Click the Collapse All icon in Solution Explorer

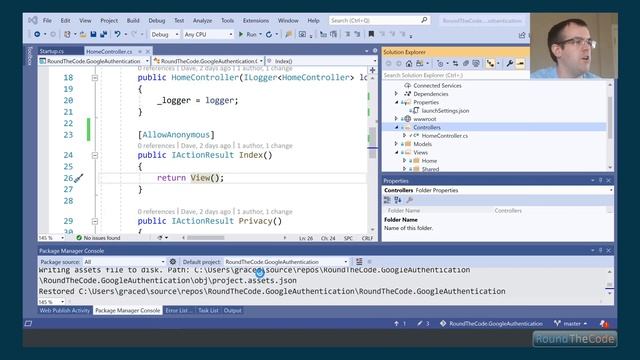coord(466,64)
